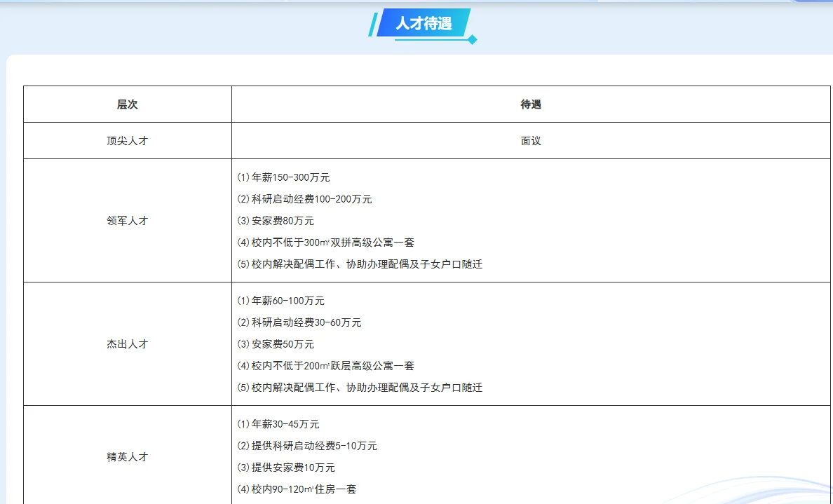Select the text 安家费80万元
This screenshot has height=504, width=833.
point(283,221)
